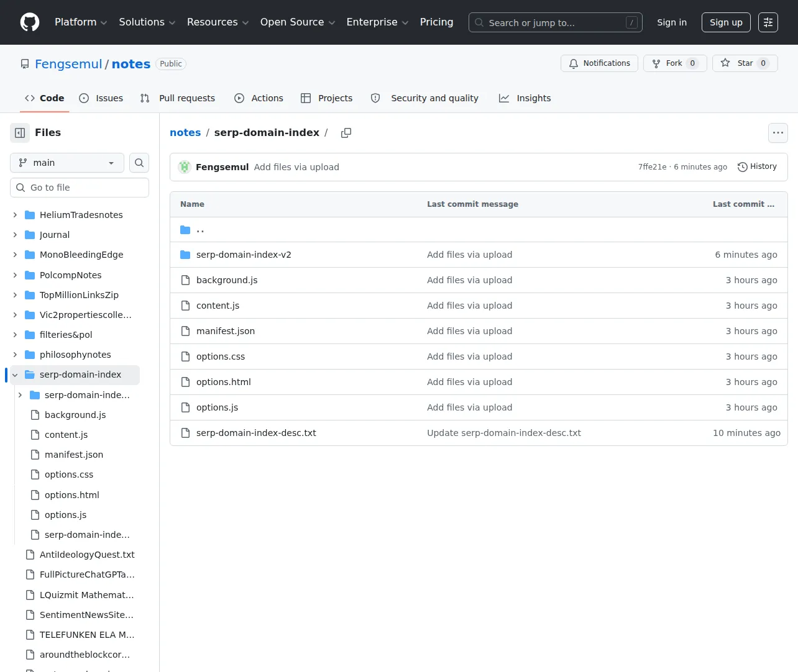The image size is (798, 672).
Task: Open options.css in the file list
Action: 221,356
